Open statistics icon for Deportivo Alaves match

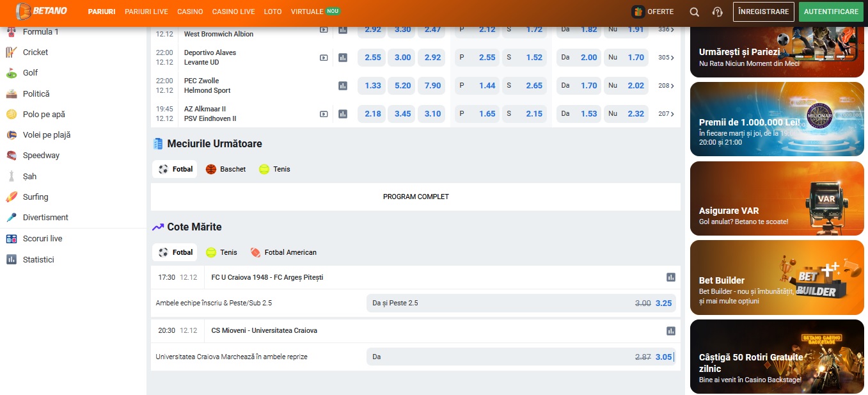[343, 58]
